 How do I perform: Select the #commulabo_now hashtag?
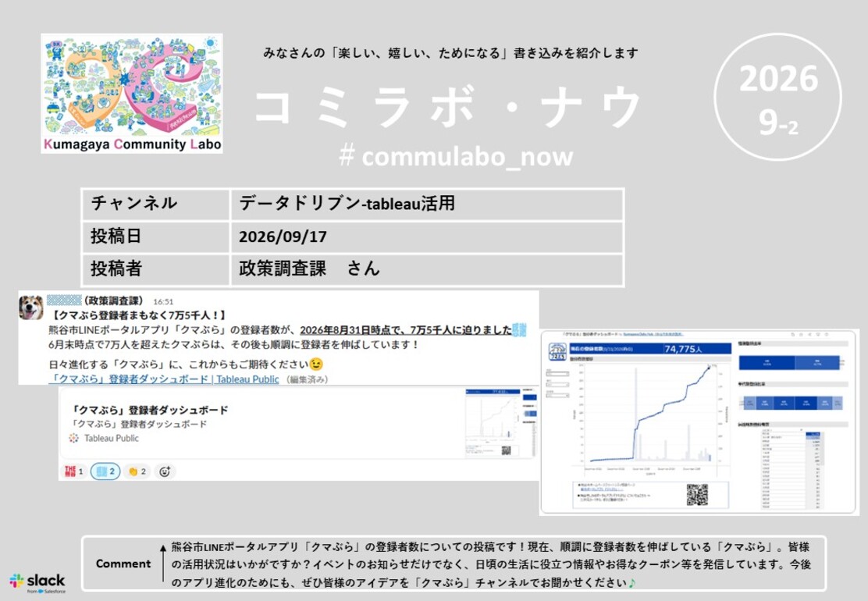pos(456,157)
